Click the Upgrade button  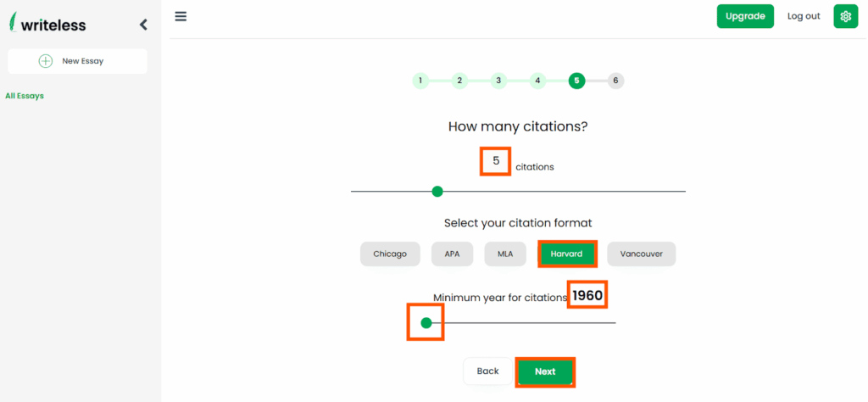[x=745, y=17]
